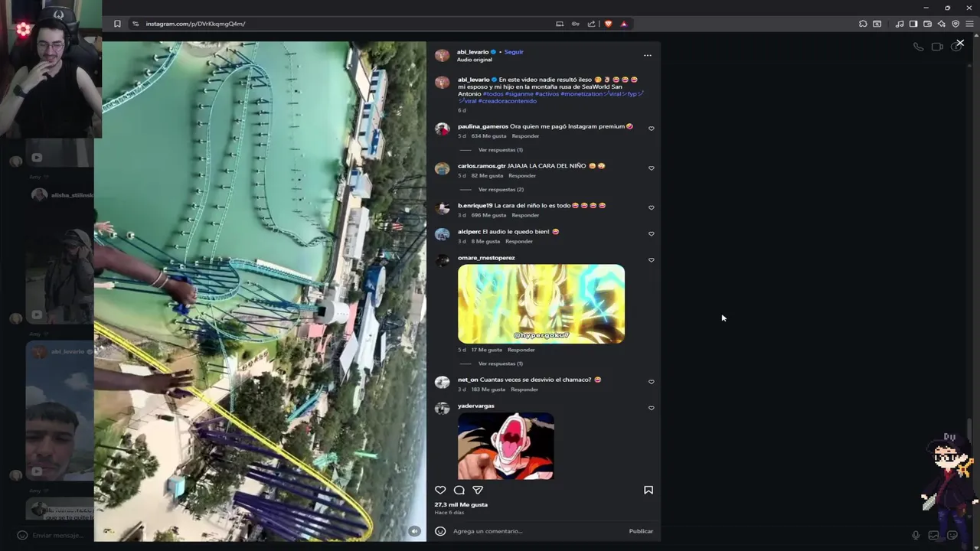Click the comment bubble icon under the post

click(x=459, y=490)
